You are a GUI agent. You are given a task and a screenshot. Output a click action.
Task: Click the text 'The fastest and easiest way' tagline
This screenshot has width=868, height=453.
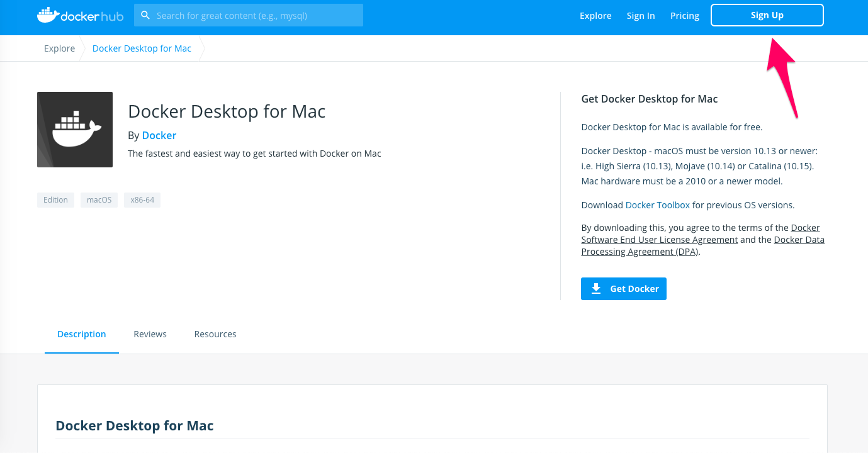pos(254,154)
